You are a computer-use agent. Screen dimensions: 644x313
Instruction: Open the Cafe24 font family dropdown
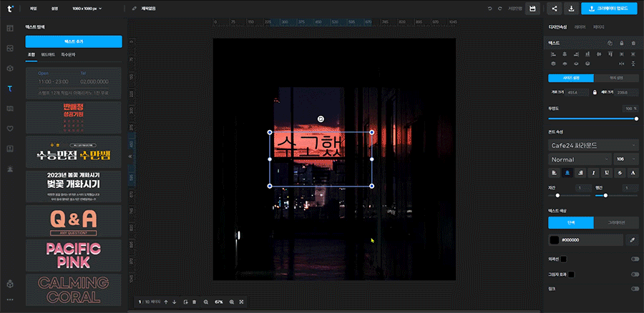[x=593, y=145]
